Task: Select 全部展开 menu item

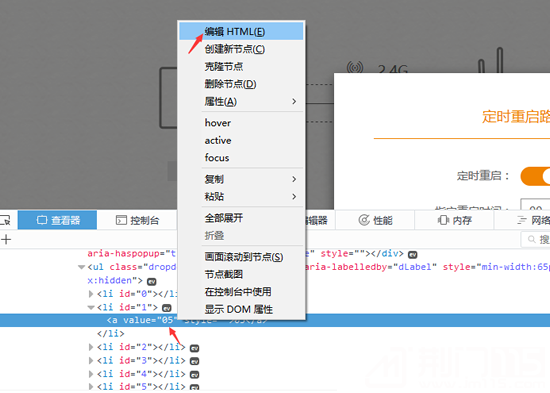Action: (x=241, y=218)
